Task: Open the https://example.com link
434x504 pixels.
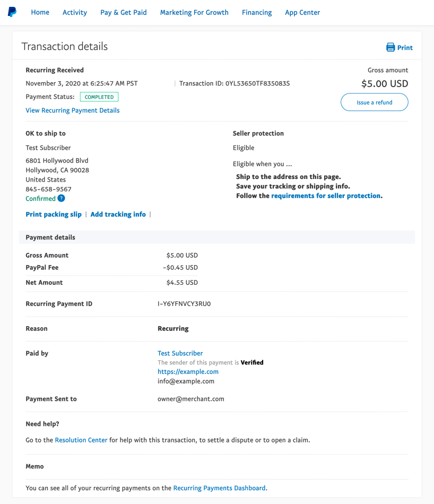Action: point(188,372)
